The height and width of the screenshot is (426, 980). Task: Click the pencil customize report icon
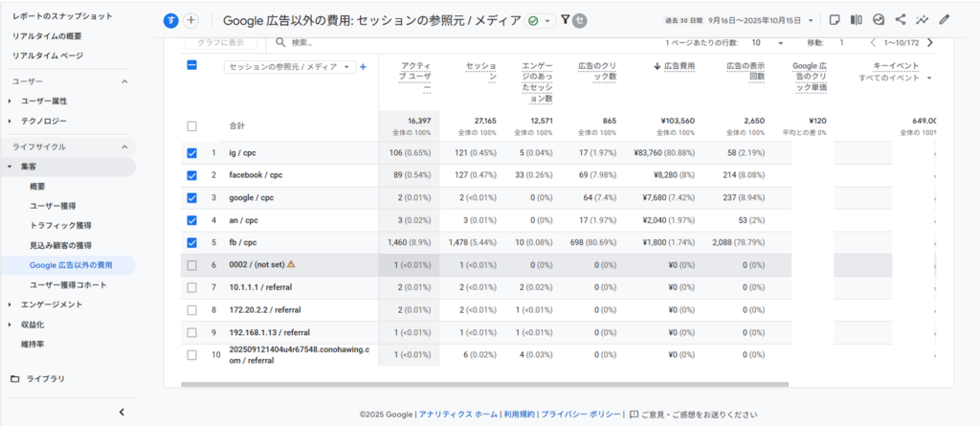pyautogui.click(x=945, y=20)
